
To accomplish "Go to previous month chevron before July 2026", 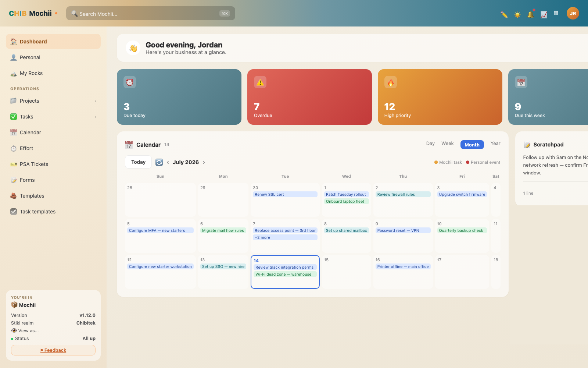I will click(168, 162).
